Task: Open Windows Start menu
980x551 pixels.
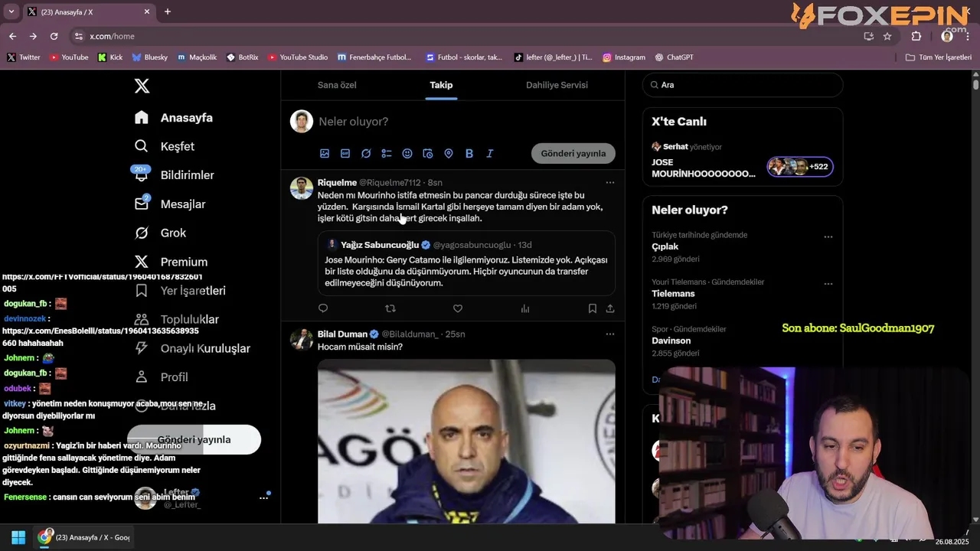Action: [x=18, y=537]
